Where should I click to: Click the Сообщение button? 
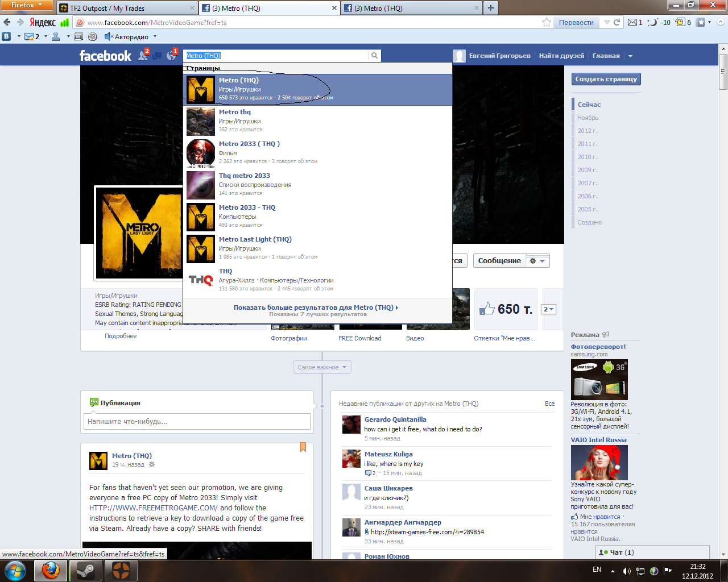(499, 261)
